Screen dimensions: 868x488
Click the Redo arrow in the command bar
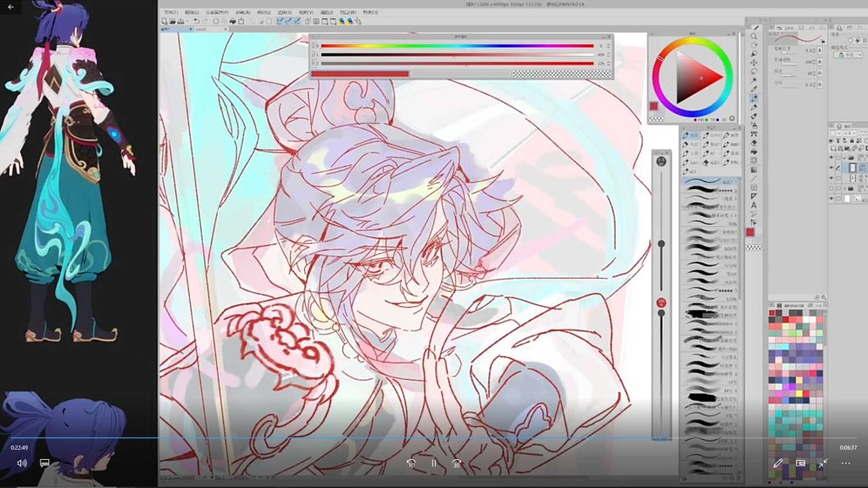(205, 21)
